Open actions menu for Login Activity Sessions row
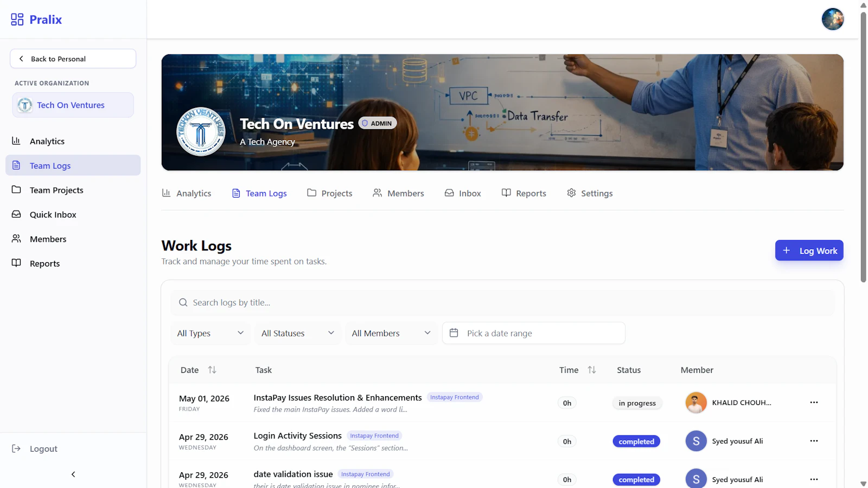 [x=814, y=441]
